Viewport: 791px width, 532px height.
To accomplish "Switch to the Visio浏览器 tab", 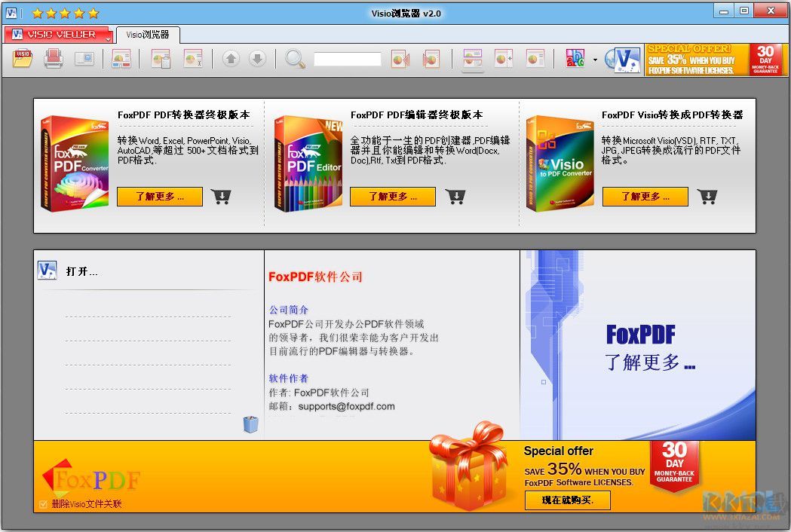I will [x=149, y=34].
